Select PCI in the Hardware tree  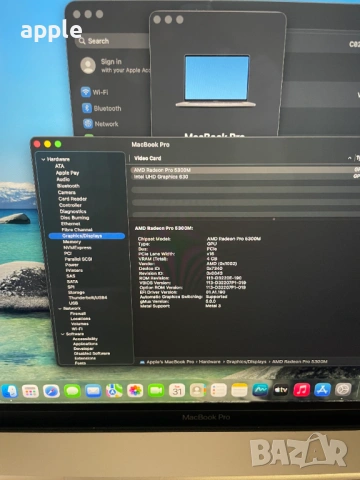pos(68,253)
